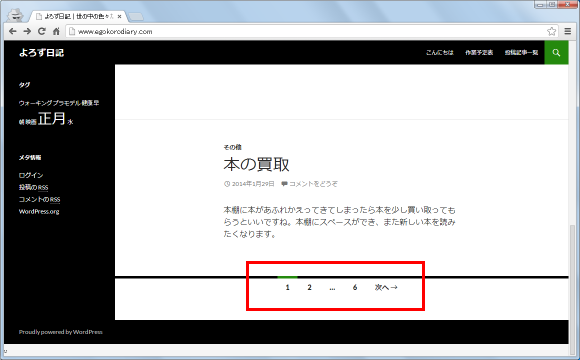Open the こんにちは menu item
580x360 pixels.
click(439, 53)
